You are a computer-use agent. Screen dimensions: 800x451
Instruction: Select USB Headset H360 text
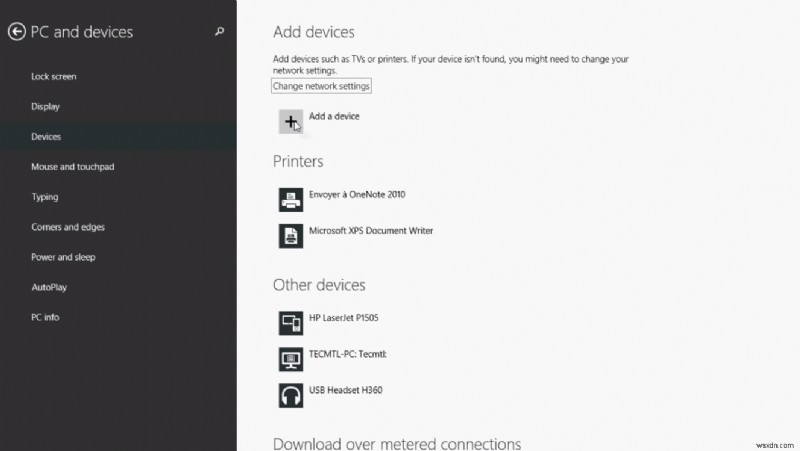[x=345, y=390]
